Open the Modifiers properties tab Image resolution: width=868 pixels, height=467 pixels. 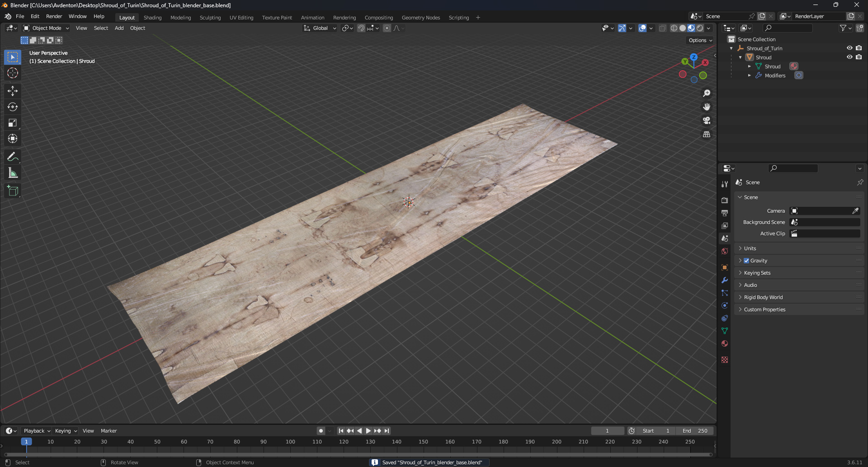(x=725, y=280)
